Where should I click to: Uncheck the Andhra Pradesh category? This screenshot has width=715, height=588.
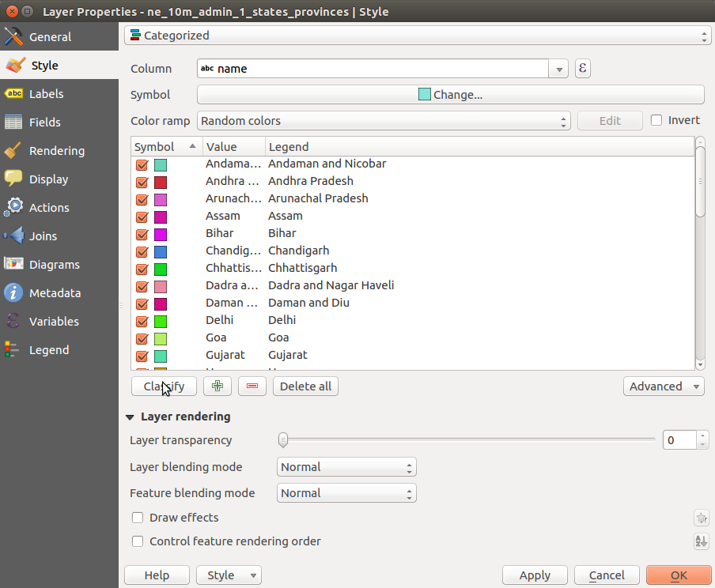tap(142, 183)
